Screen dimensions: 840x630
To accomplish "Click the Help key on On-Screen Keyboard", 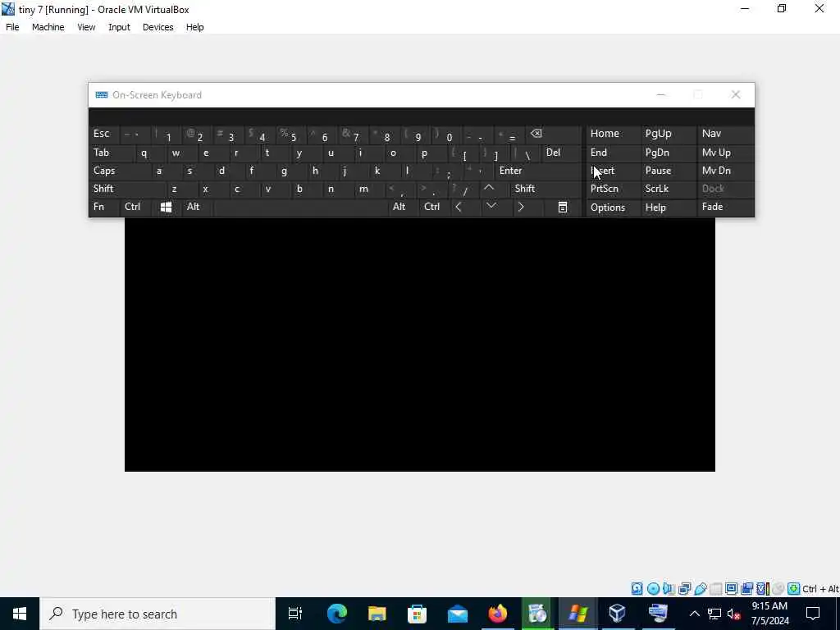I will (668, 208).
